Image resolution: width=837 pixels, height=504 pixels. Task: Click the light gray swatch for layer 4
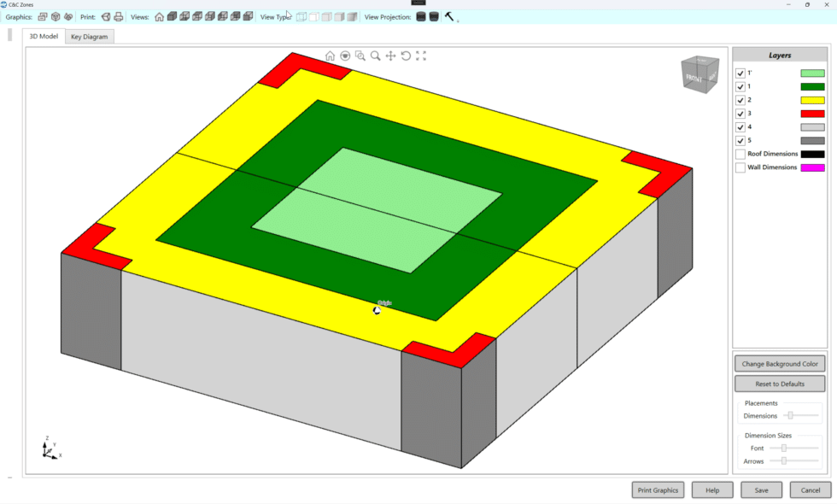click(812, 127)
